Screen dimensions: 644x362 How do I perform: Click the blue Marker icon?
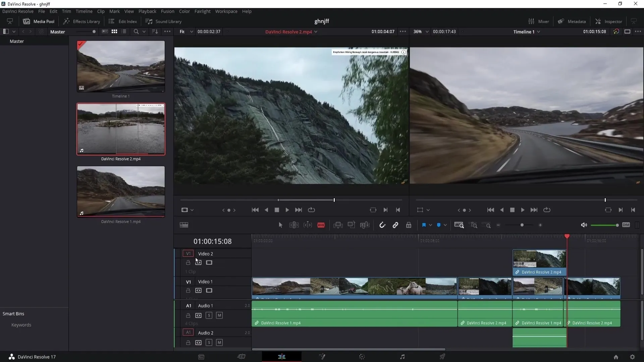point(439,225)
